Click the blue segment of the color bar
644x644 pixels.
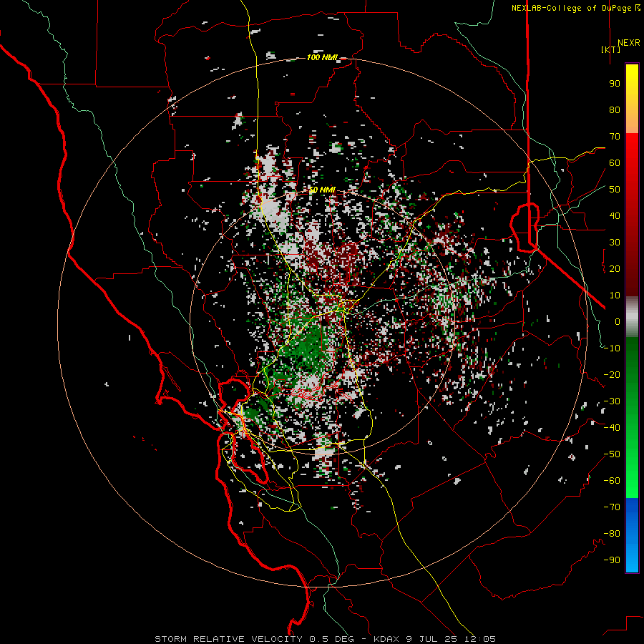(632, 535)
